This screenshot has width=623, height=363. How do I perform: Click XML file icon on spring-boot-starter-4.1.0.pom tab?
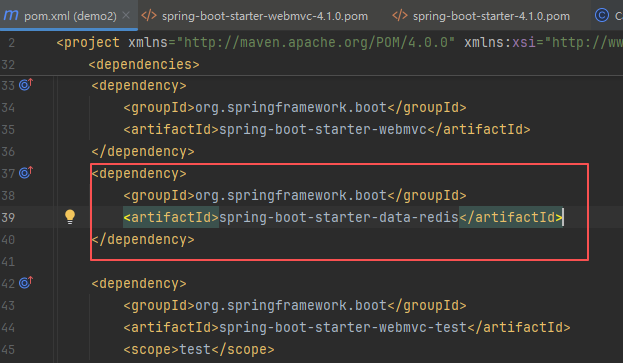coord(400,15)
